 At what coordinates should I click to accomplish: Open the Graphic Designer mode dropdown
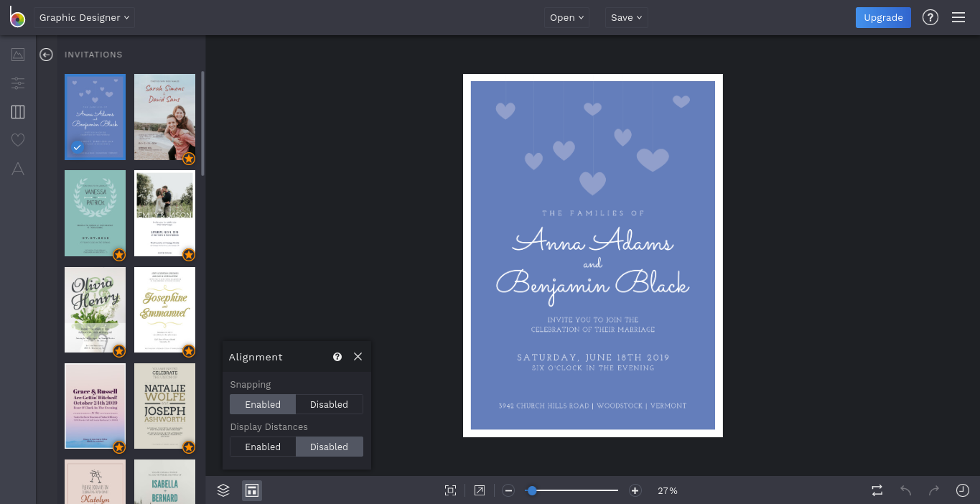click(84, 18)
